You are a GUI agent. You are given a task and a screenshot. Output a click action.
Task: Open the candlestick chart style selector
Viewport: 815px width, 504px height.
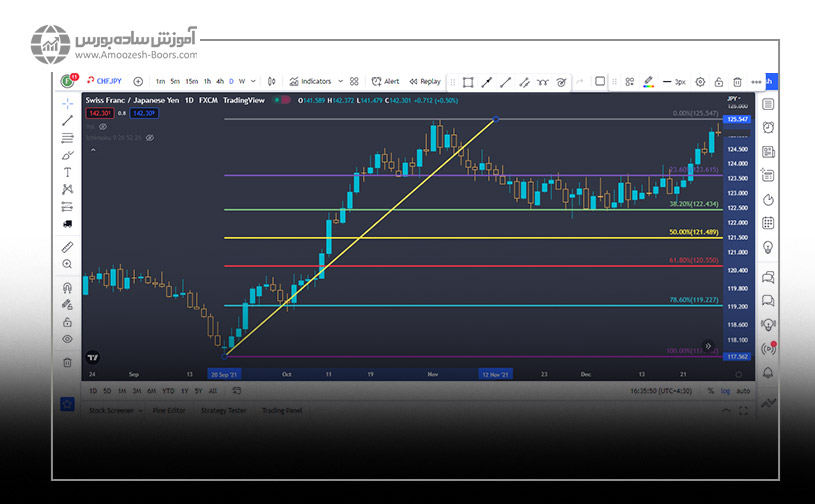(272, 81)
